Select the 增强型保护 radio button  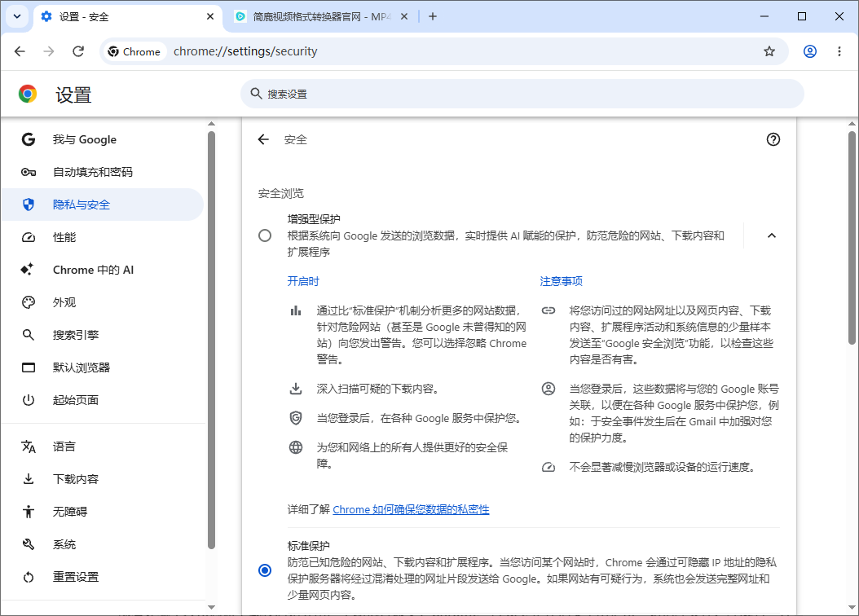coord(265,235)
